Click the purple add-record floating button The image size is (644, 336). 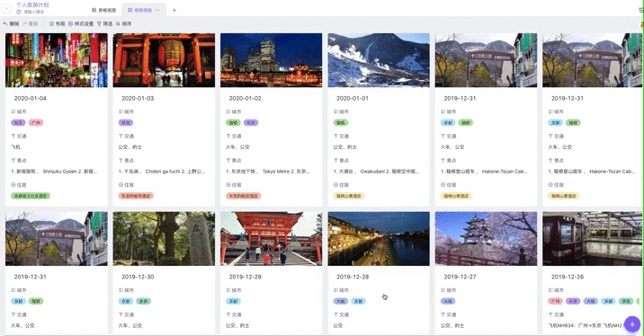[x=632, y=324]
